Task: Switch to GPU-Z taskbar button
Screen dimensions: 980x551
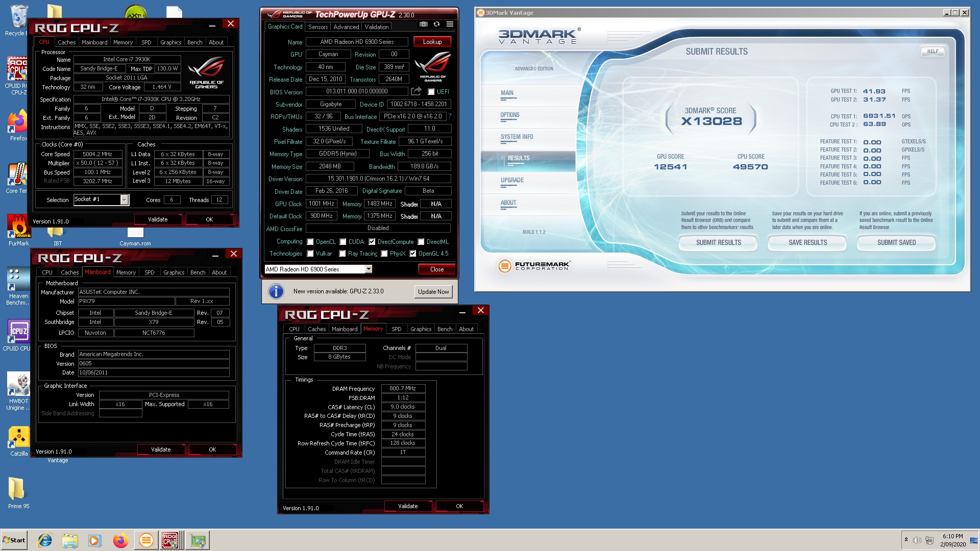Action: coord(197,540)
